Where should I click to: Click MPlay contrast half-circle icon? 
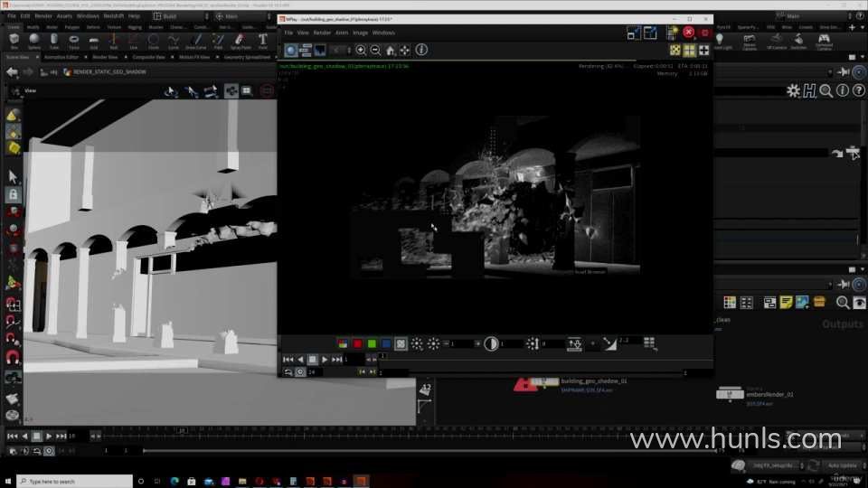(x=490, y=343)
